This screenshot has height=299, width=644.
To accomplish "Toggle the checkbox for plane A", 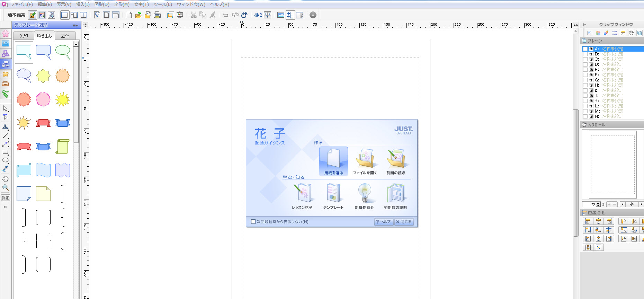I will [585, 49].
